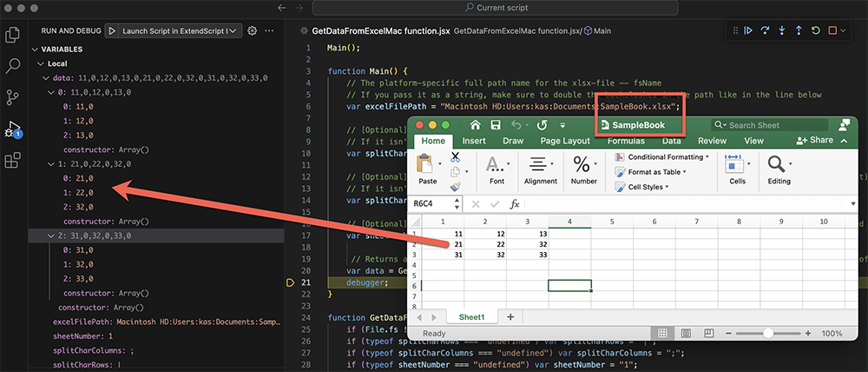Collapse data element 0 array
Viewport: 868px width, 372px height.
(x=52, y=93)
